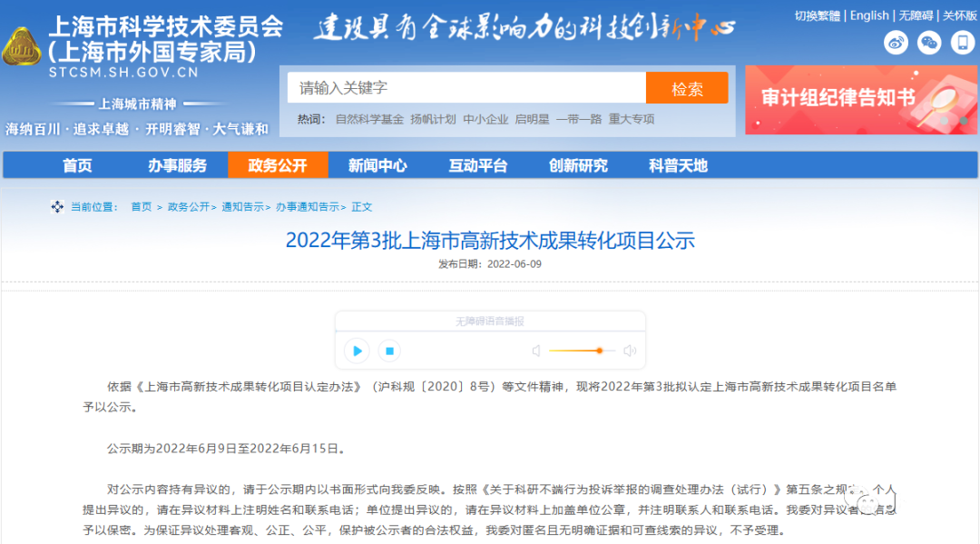Open the 办事服务 navigation tab
The image size is (980, 544).
click(177, 165)
